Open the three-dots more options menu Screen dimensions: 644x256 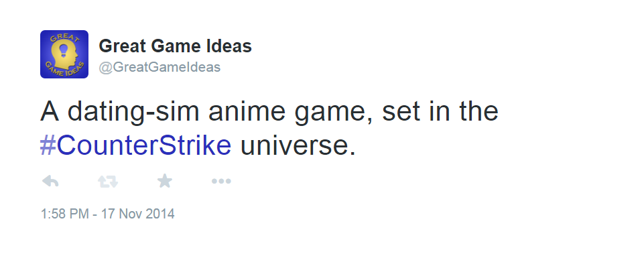pyautogui.click(x=221, y=181)
